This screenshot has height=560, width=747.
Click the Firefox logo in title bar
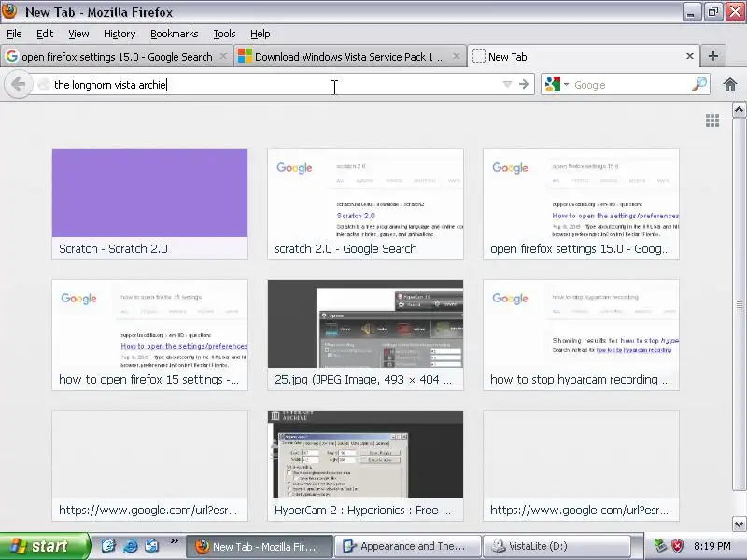click(x=9, y=11)
